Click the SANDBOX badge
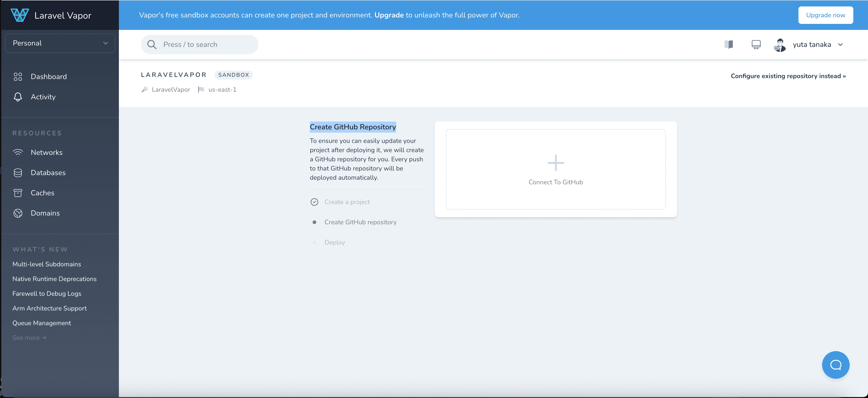This screenshot has height=398, width=868. pyautogui.click(x=233, y=75)
